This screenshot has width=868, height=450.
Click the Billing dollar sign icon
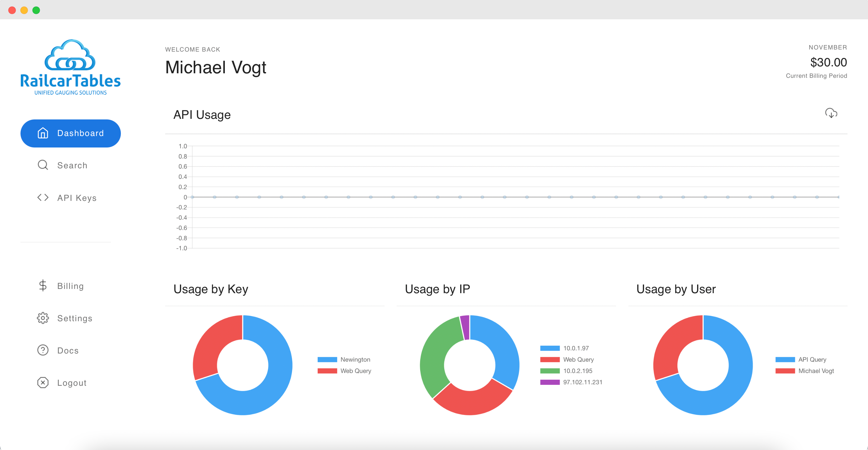[43, 286]
